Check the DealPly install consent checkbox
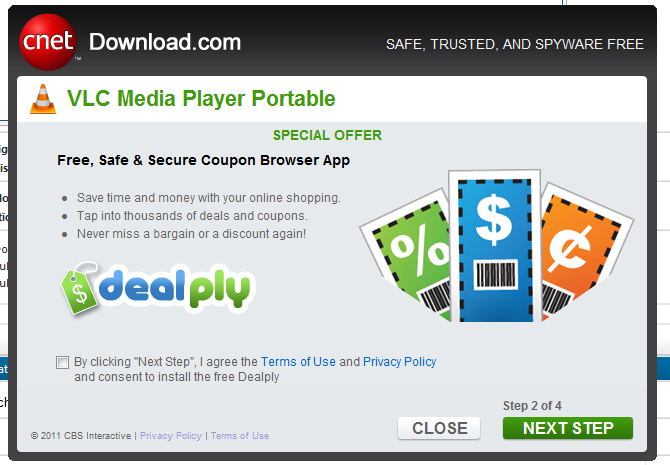670x465 pixels. (x=62, y=362)
